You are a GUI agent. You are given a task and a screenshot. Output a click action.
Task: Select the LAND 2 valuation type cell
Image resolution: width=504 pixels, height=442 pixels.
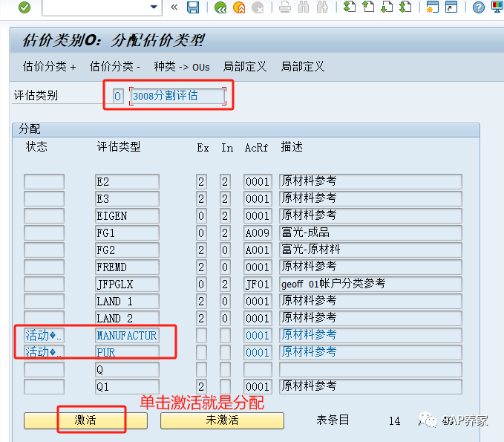pos(127,318)
